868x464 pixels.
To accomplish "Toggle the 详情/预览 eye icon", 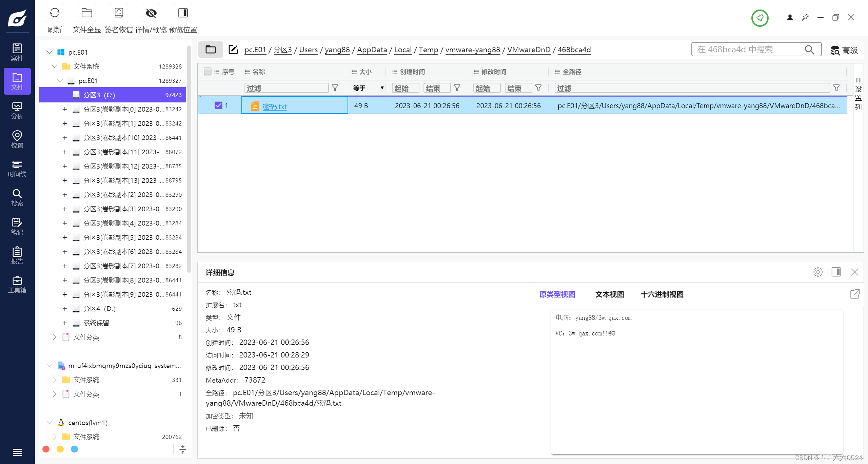I will click(151, 13).
